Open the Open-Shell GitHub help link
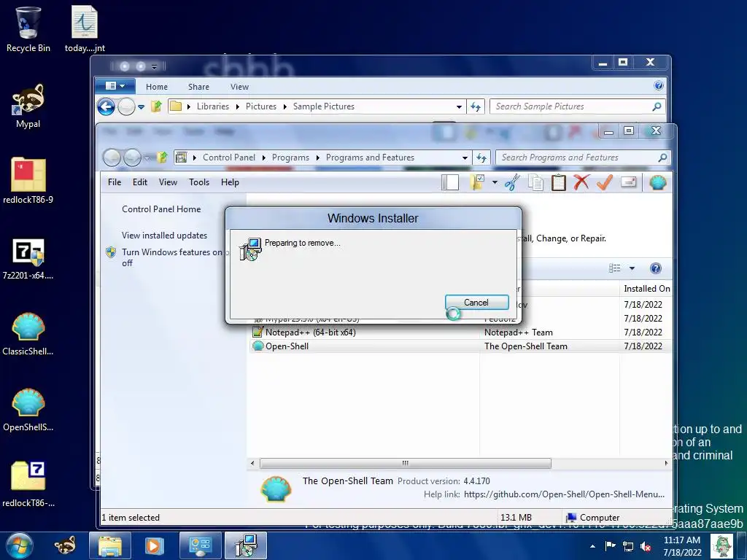 [x=564, y=494]
